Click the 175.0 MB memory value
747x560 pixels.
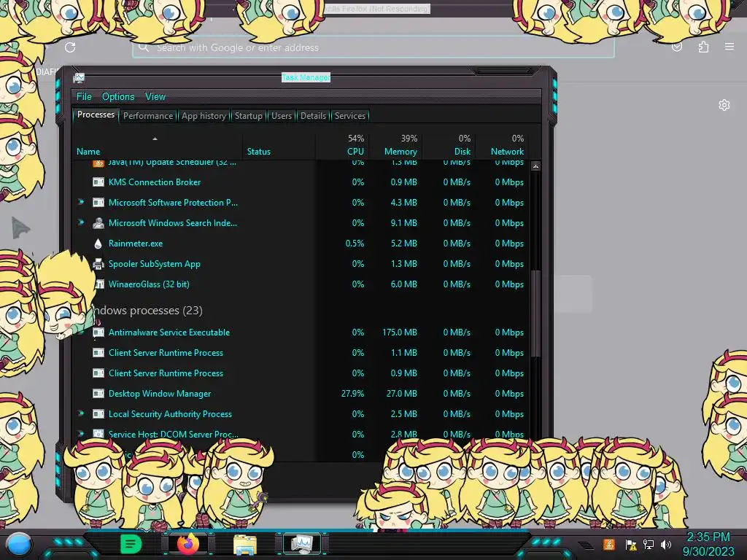pos(399,332)
